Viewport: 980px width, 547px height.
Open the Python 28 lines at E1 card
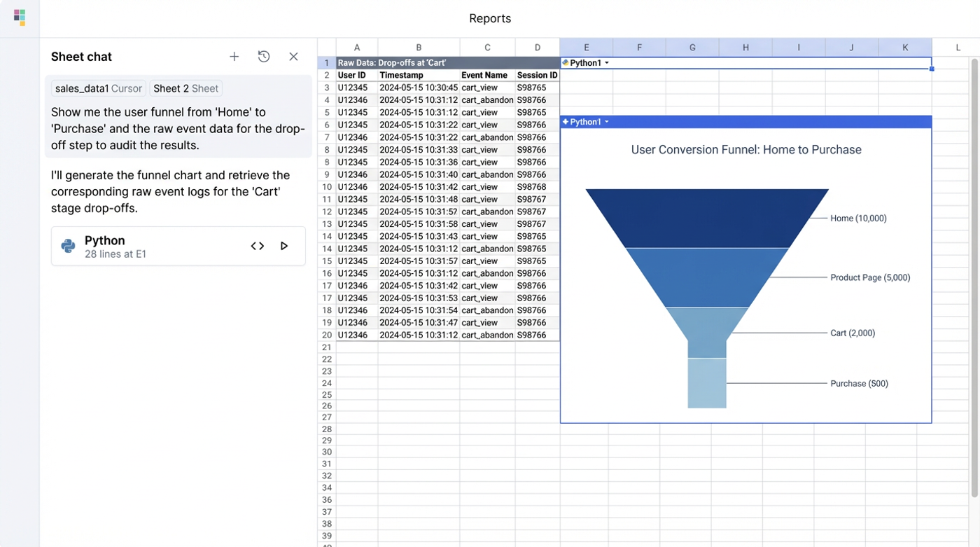point(178,246)
